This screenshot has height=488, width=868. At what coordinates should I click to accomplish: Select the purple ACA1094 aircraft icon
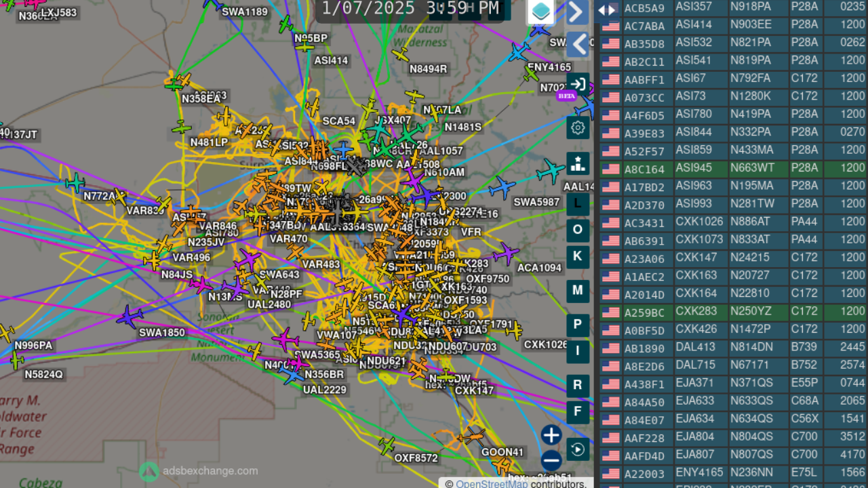[506, 253]
